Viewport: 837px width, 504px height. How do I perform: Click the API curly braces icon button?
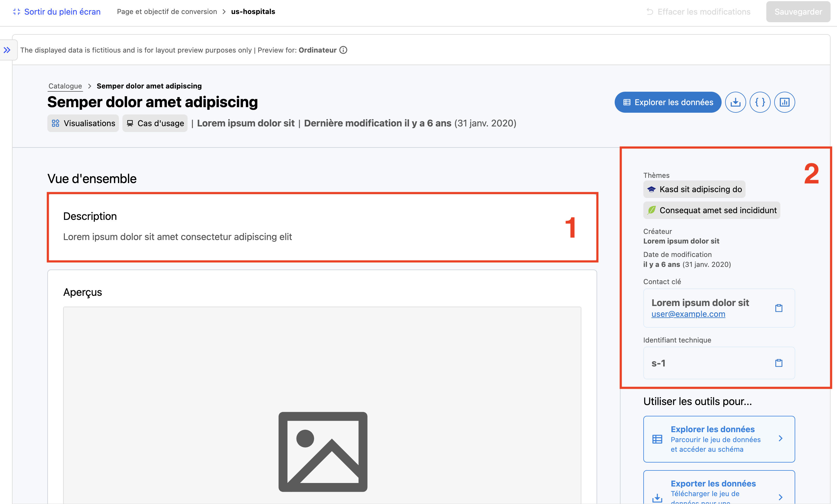(760, 102)
